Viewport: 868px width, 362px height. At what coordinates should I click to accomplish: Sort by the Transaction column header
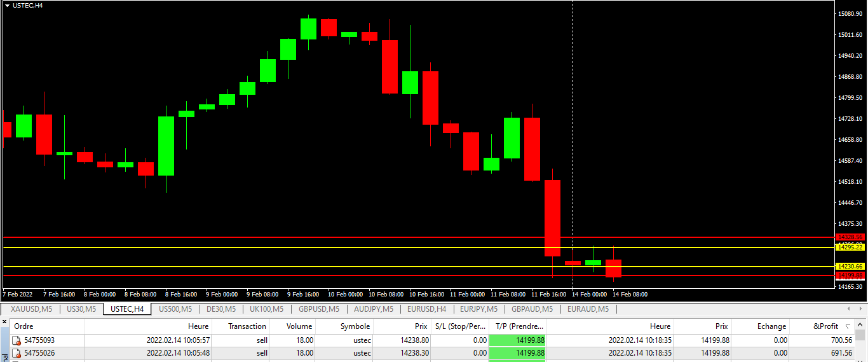(x=247, y=326)
